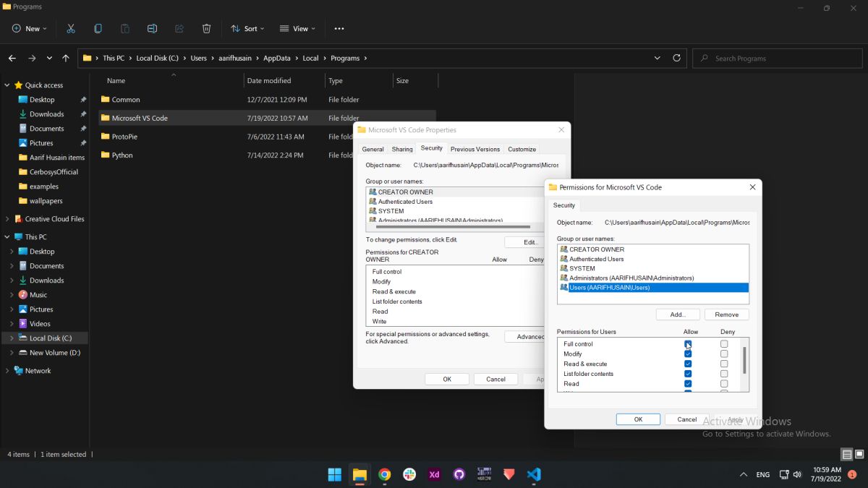Show hidden tray icons chevron
868x488 pixels.
click(743, 474)
